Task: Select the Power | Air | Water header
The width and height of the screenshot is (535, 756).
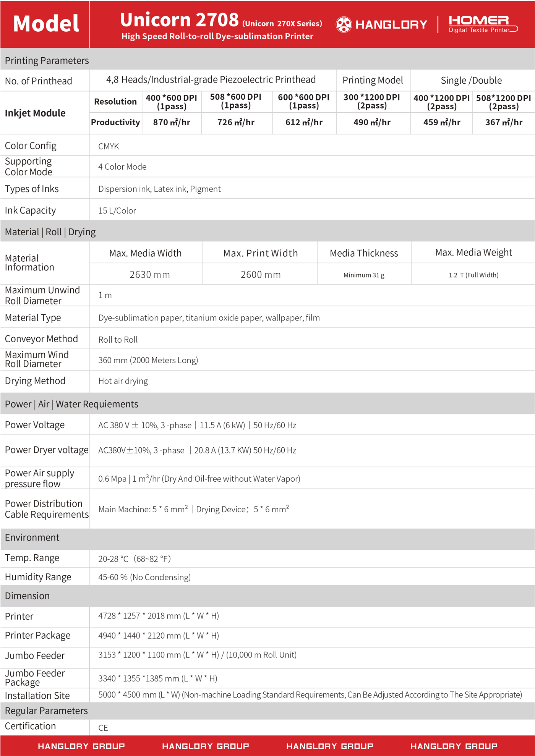Action: coord(71,404)
